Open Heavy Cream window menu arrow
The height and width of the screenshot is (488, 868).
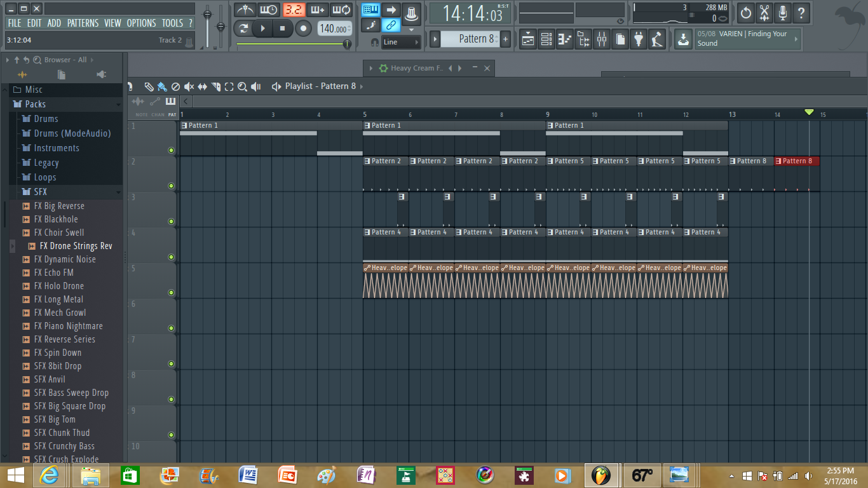click(x=370, y=68)
